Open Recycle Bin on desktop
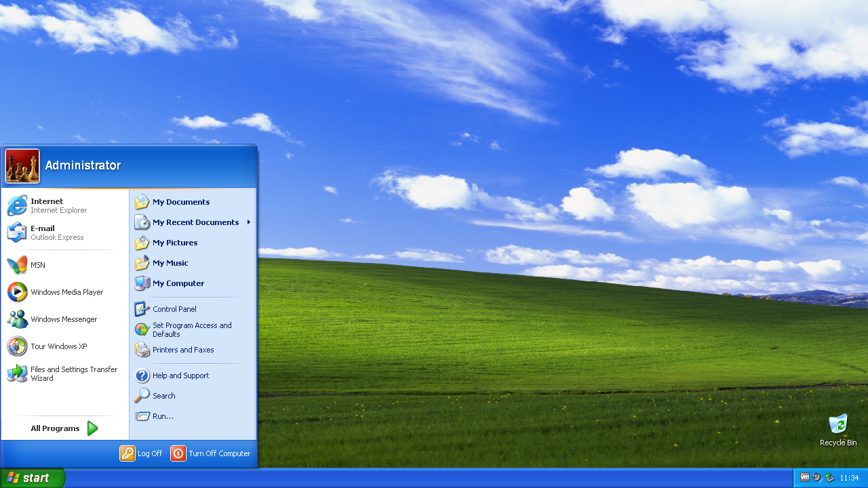Screen dimensions: 868x488 (838, 426)
